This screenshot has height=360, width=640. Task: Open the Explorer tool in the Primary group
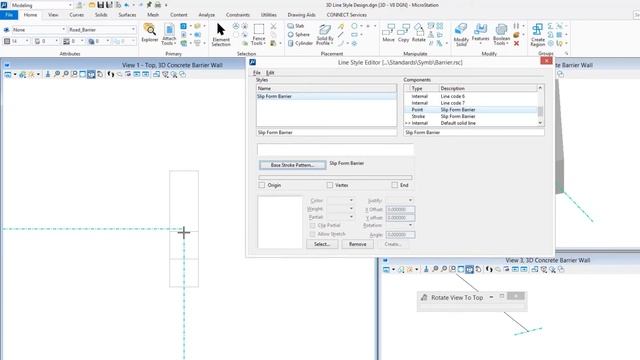click(150, 33)
